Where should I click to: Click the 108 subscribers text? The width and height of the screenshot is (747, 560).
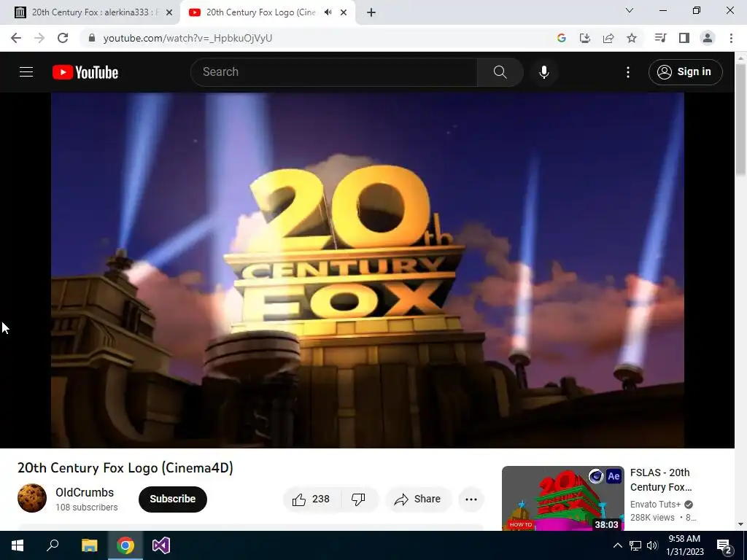[x=87, y=507]
